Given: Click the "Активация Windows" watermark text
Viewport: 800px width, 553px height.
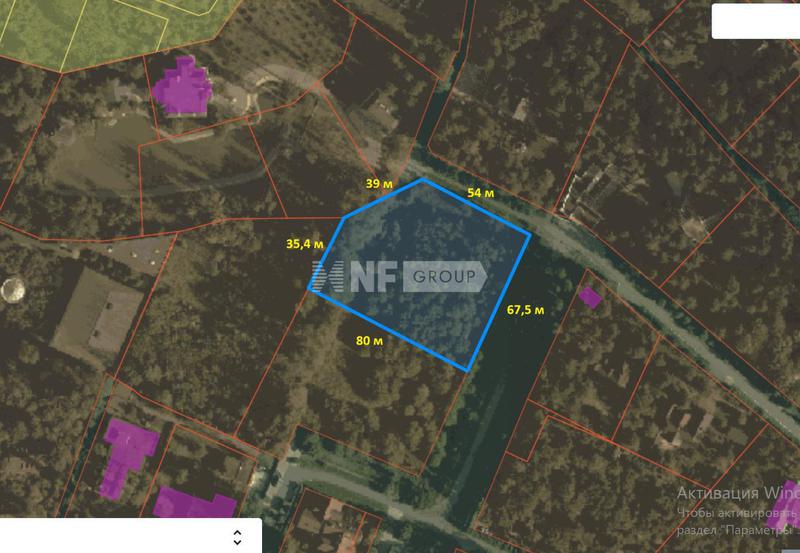Looking at the screenshot, I should click(x=738, y=493).
